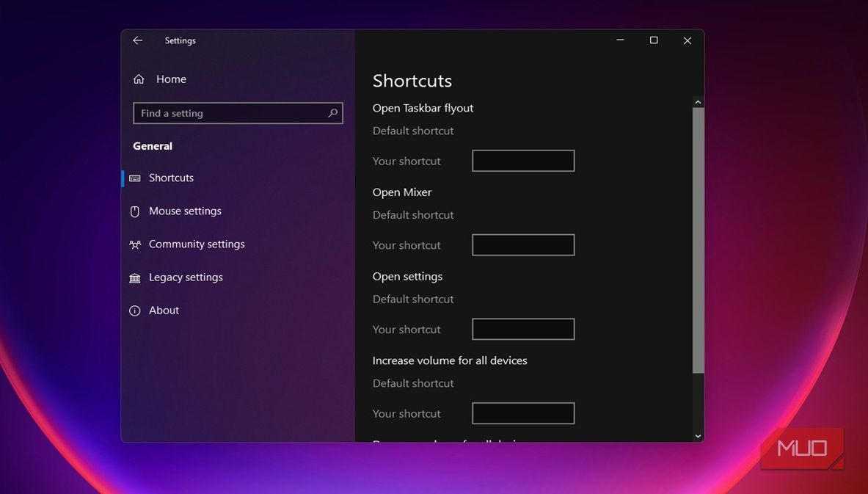The image size is (868, 494).
Task: Click the back arrow in Settings title bar
Action: click(x=137, y=40)
